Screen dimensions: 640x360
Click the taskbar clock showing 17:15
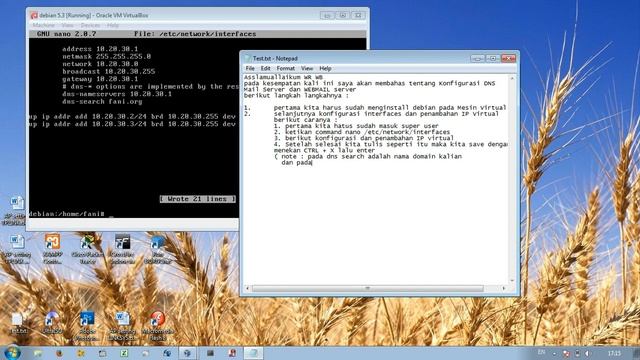pos(614,353)
